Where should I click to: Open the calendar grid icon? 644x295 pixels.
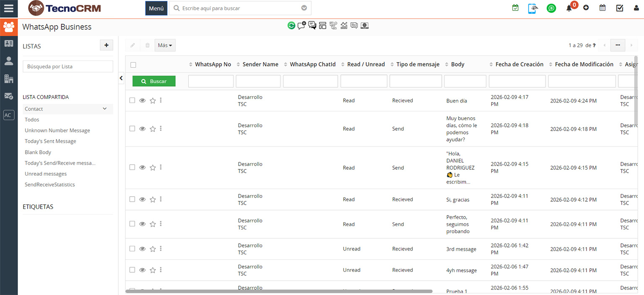602,8
